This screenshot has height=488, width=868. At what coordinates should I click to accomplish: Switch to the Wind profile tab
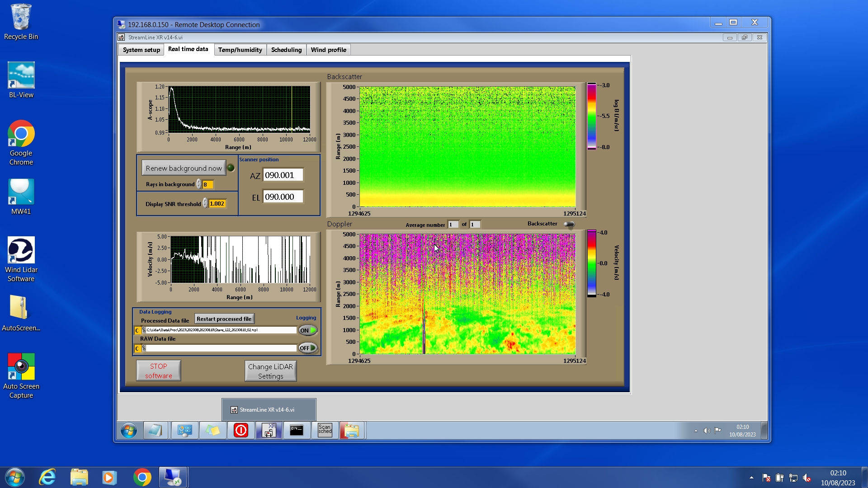(328, 50)
